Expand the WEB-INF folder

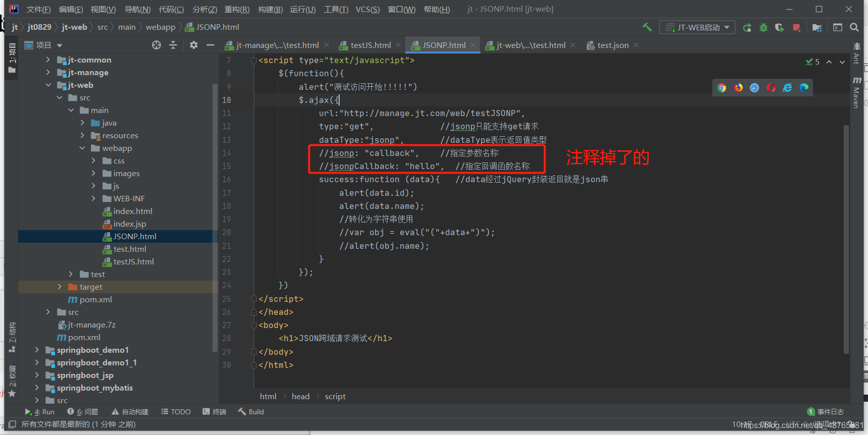click(x=93, y=198)
